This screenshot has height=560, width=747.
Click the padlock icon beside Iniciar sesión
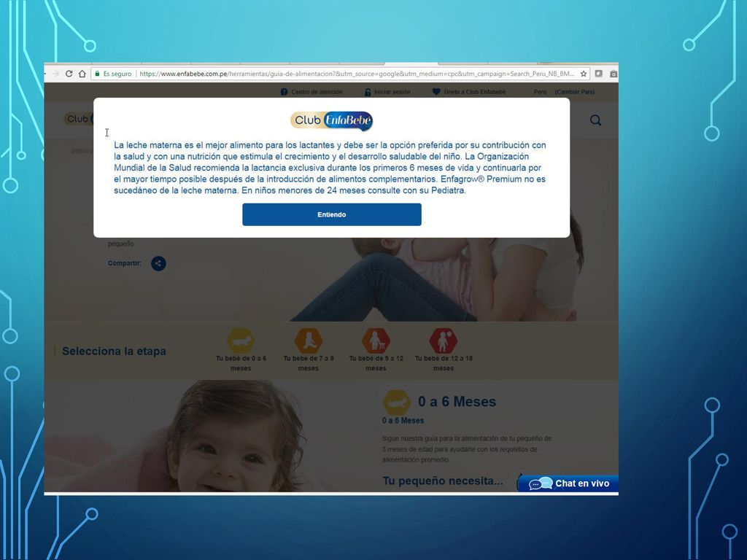tap(368, 92)
